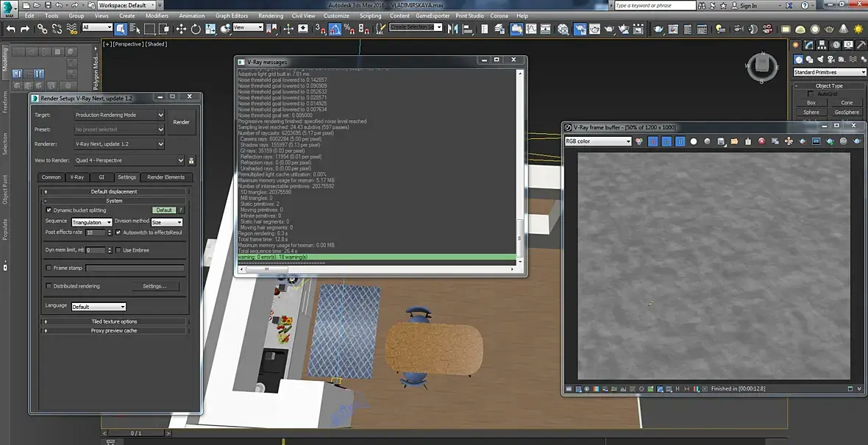This screenshot has height=445, width=868.
Task: Save image in V-Ray frame buffer
Action: pos(721,142)
